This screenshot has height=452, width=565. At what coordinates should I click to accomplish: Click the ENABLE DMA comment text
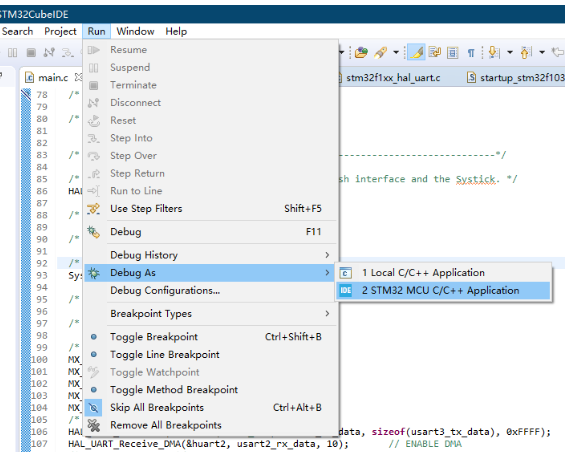(425, 444)
